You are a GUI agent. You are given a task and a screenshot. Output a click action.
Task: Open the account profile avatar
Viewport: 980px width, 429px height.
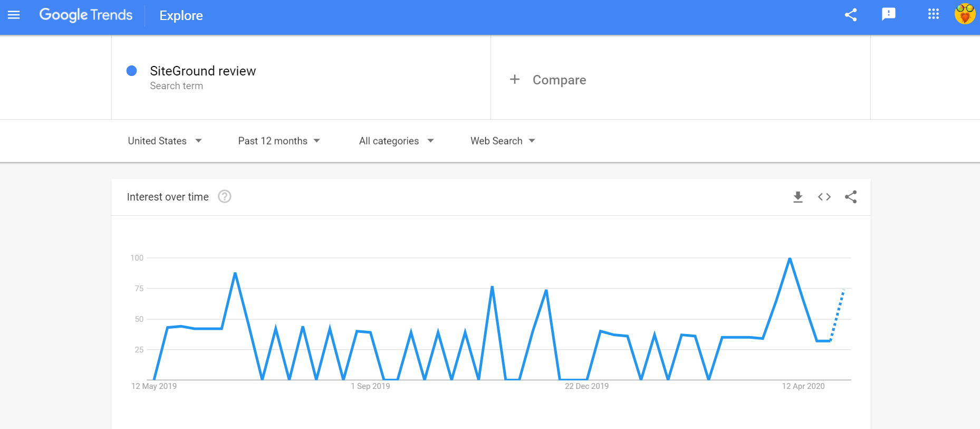(965, 14)
